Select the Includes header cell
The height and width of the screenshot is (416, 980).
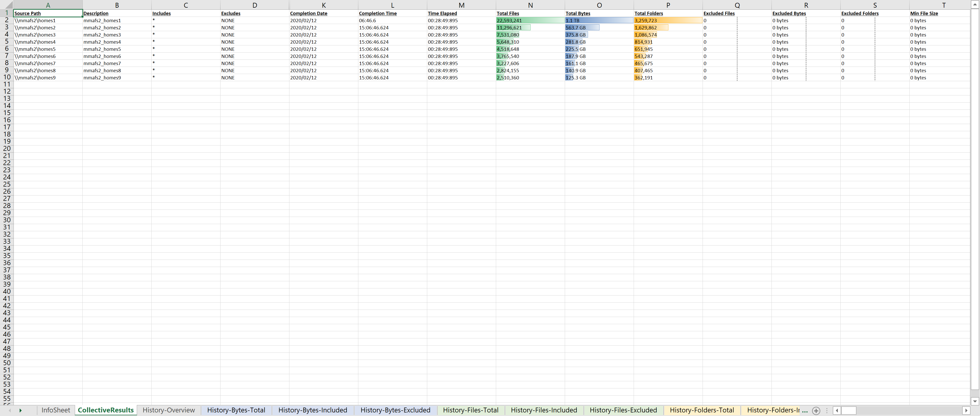coord(186,13)
